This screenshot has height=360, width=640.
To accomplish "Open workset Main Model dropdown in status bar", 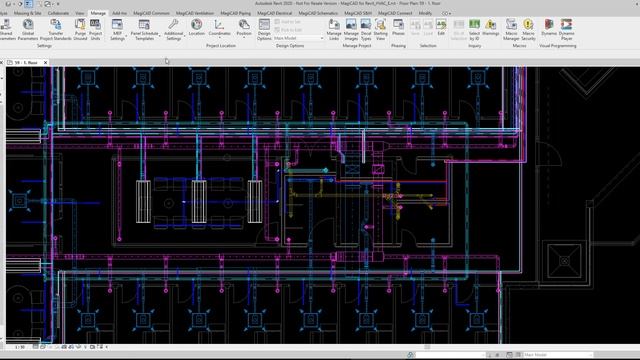I will click(558, 355).
